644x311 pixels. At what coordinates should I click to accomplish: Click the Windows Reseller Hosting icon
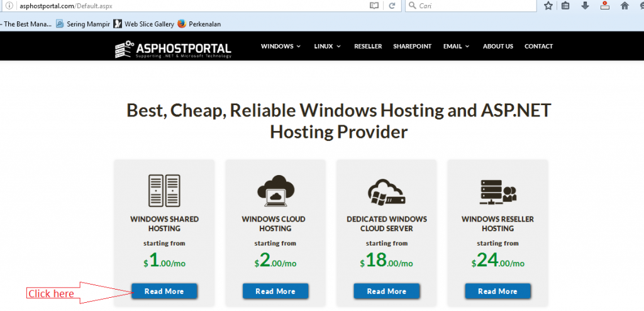[498, 192]
